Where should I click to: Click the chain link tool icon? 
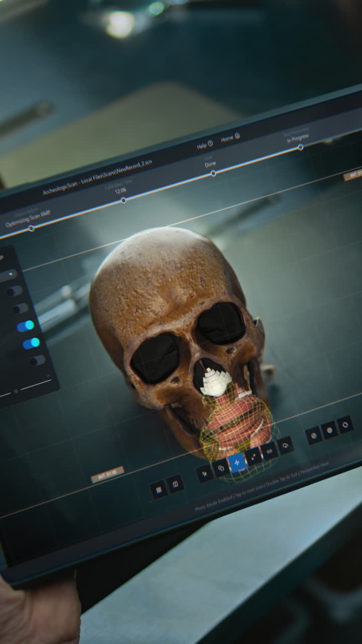click(269, 451)
